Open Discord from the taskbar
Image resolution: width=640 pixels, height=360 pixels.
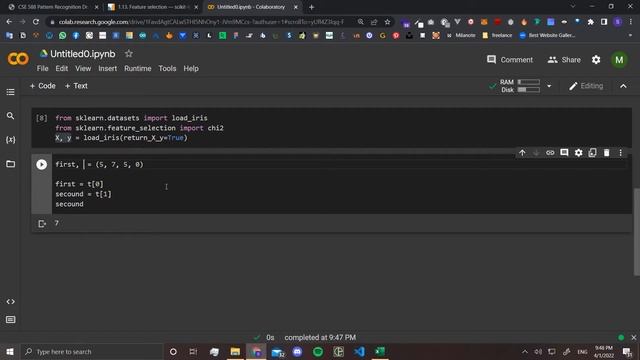[x=297, y=351]
